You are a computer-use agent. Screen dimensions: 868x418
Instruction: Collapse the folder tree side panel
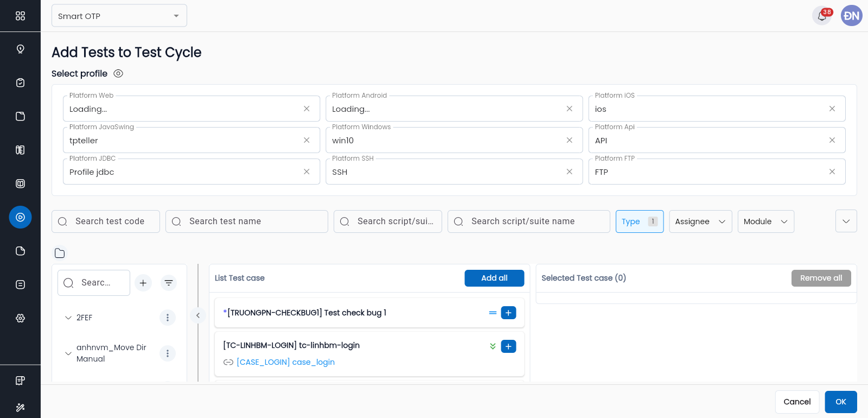click(x=198, y=315)
